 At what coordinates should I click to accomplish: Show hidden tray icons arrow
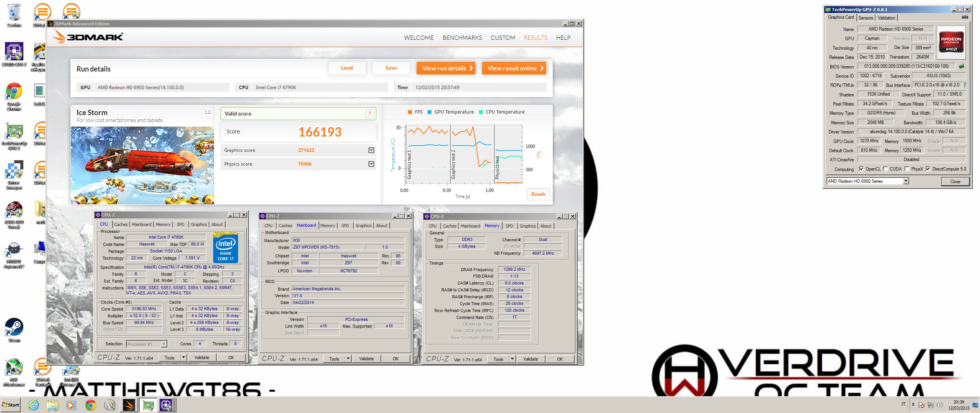(x=913, y=405)
